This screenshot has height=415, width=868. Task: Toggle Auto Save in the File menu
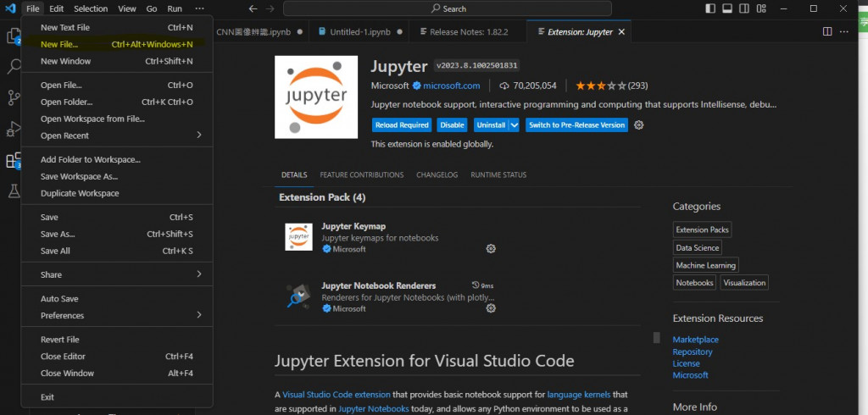tap(117, 299)
